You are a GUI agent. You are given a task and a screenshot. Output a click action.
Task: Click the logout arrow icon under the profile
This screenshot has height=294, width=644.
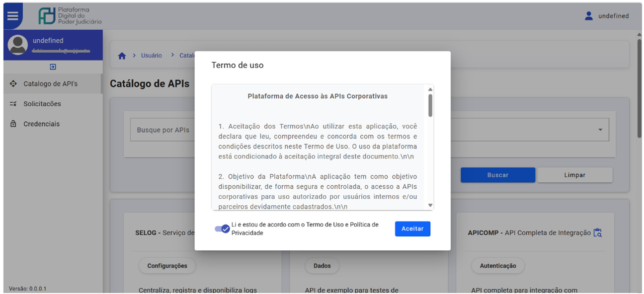pos(53,66)
